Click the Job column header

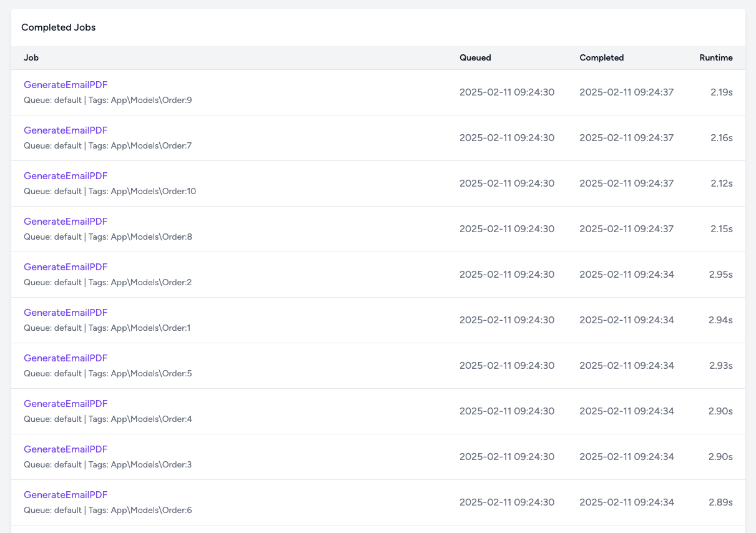pyautogui.click(x=31, y=57)
